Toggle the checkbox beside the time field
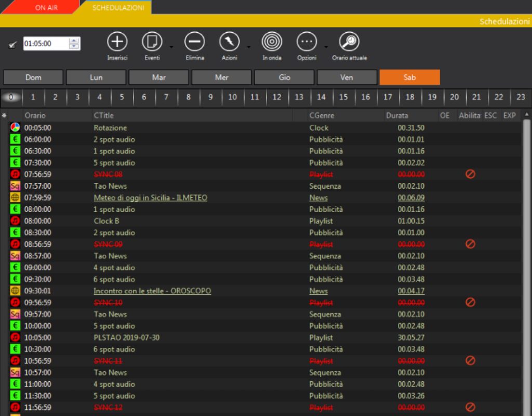 pos(13,45)
